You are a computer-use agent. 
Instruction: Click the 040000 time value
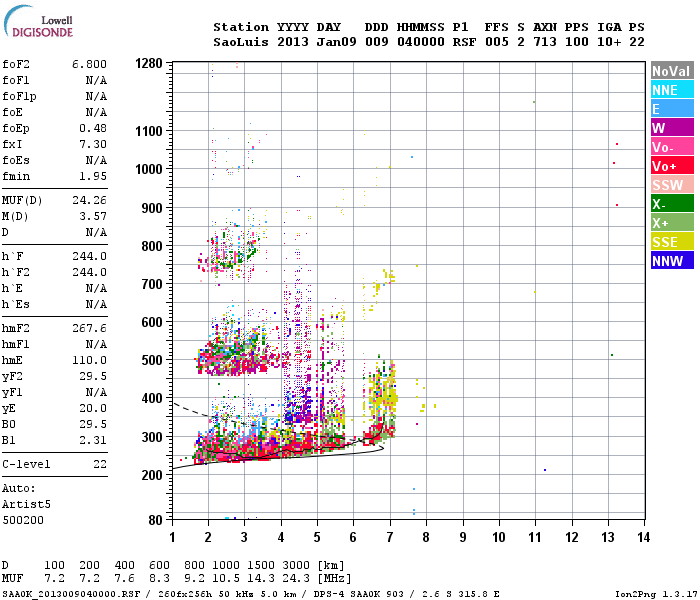click(x=421, y=42)
